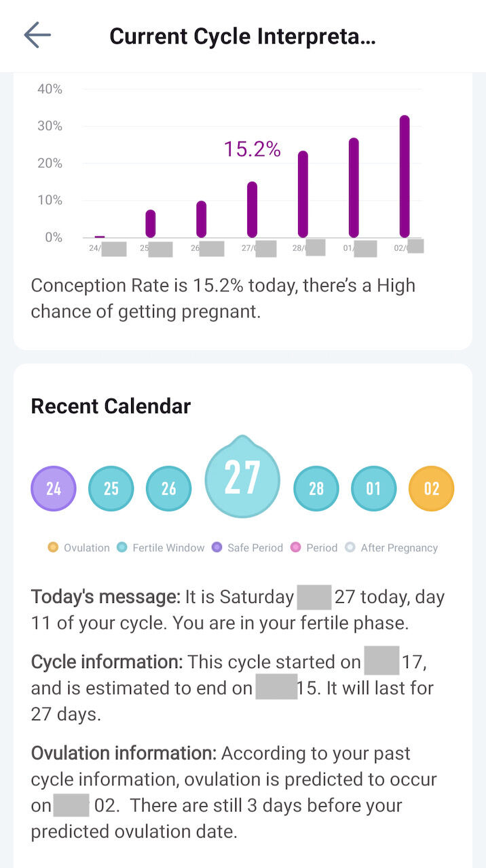Tap the After Pregnancy legend label

399,548
